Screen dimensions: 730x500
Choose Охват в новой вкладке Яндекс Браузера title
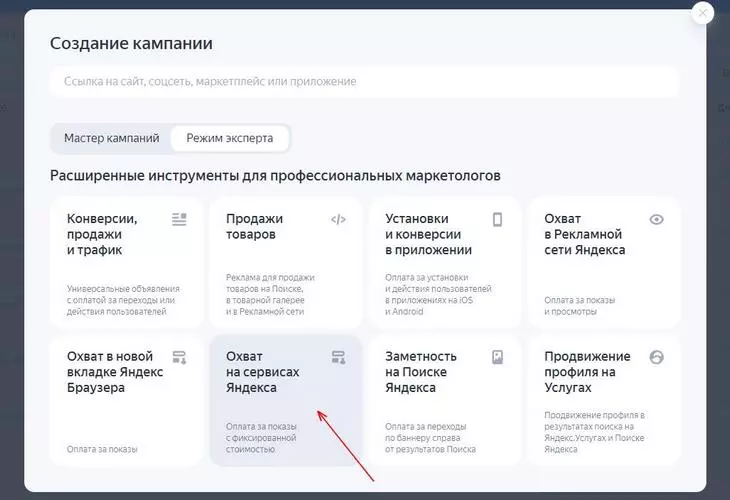[x=115, y=372]
